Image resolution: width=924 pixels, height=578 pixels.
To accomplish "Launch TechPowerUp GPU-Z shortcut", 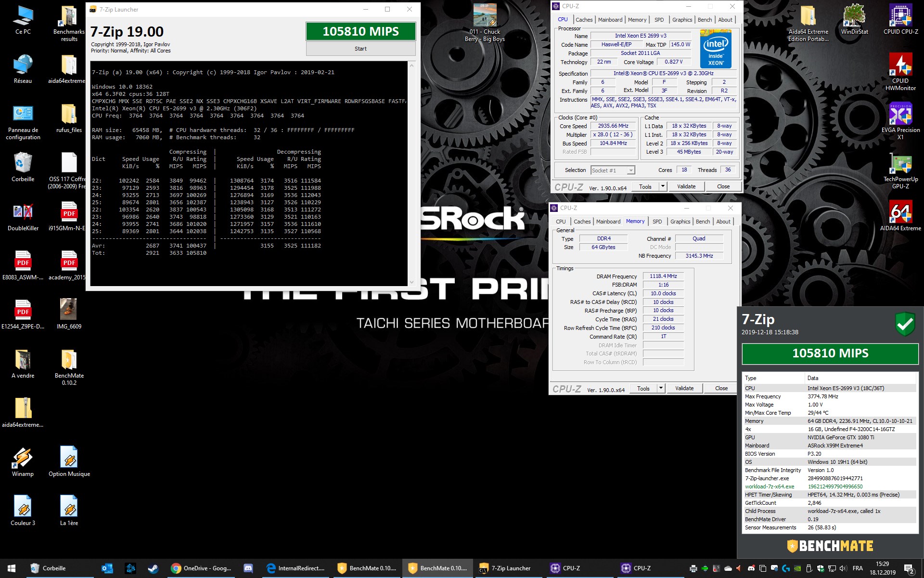I will [x=900, y=171].
